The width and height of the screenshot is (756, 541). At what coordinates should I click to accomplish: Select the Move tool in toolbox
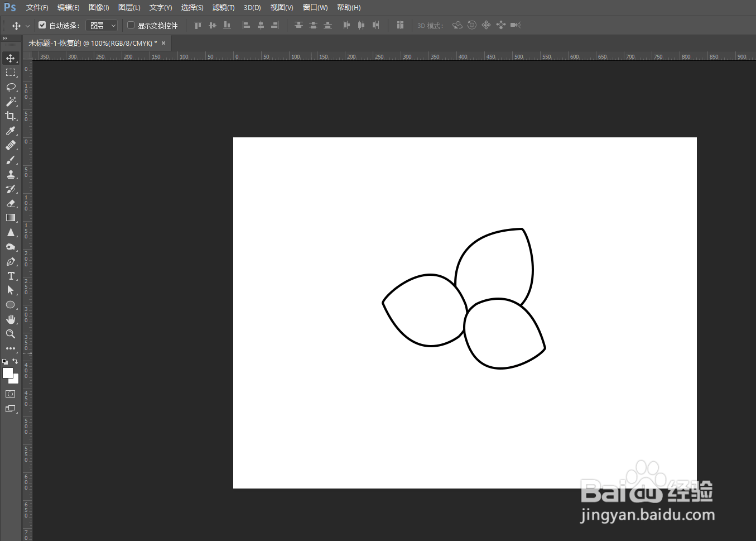(x=11, y=58)
